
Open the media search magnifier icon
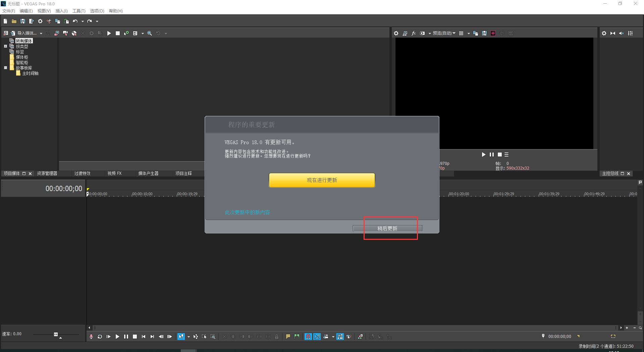[150, 33]
